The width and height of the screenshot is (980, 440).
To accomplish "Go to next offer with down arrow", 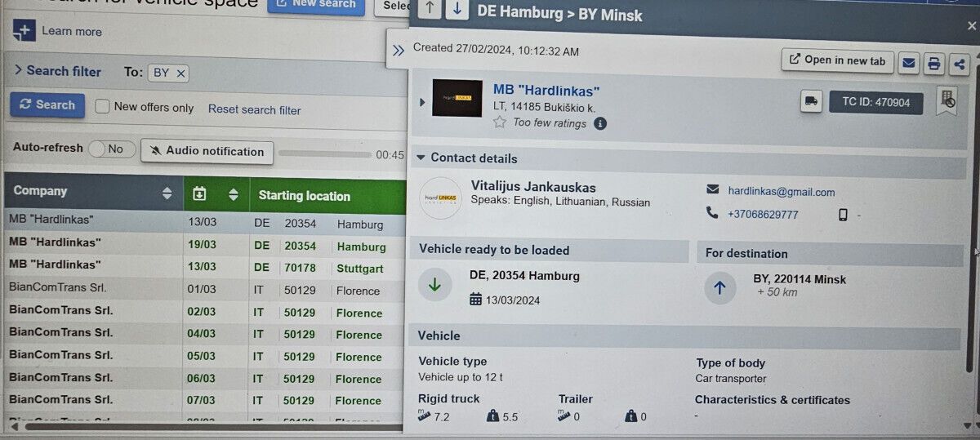I will (x=457, y=10).
